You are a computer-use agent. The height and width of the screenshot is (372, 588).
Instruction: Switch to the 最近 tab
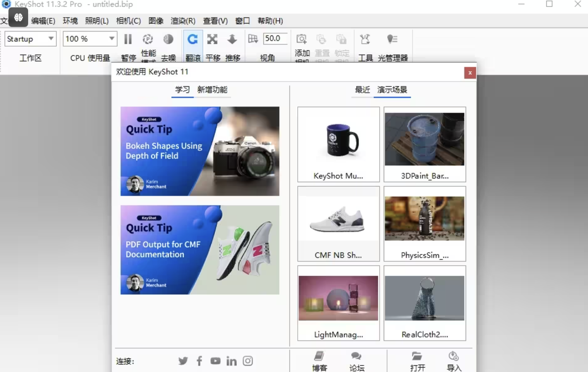362,90
